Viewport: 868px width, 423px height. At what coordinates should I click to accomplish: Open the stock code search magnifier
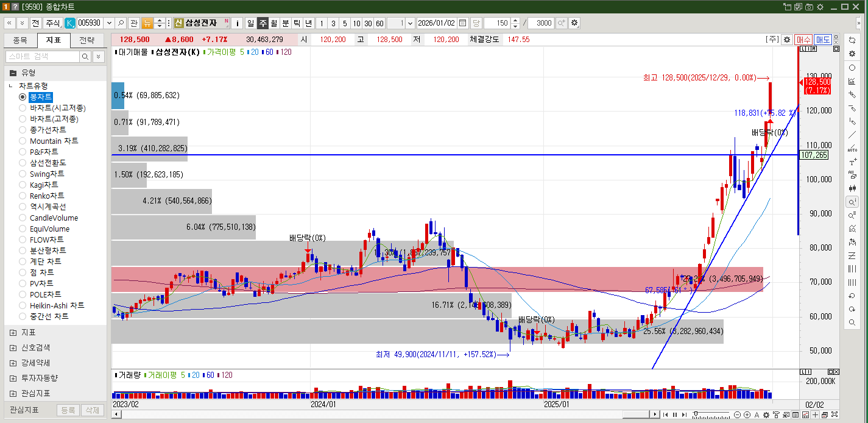click(121, 23)
